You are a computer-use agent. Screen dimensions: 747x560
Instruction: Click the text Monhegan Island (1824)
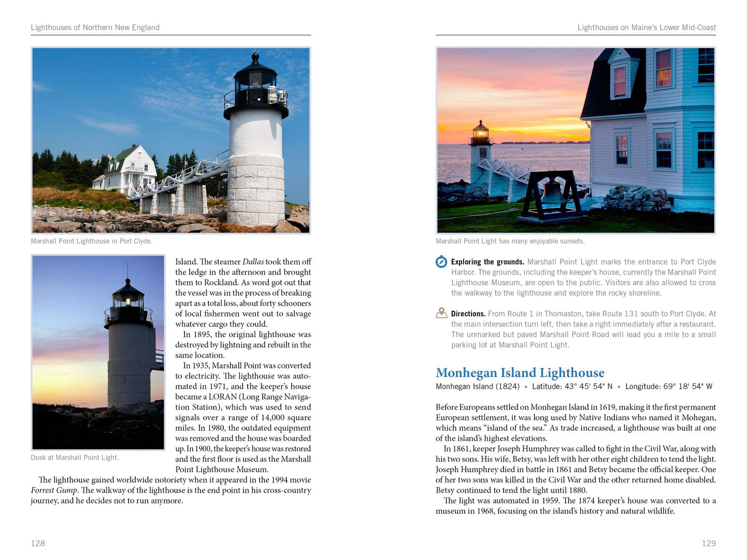pos(478,386)
